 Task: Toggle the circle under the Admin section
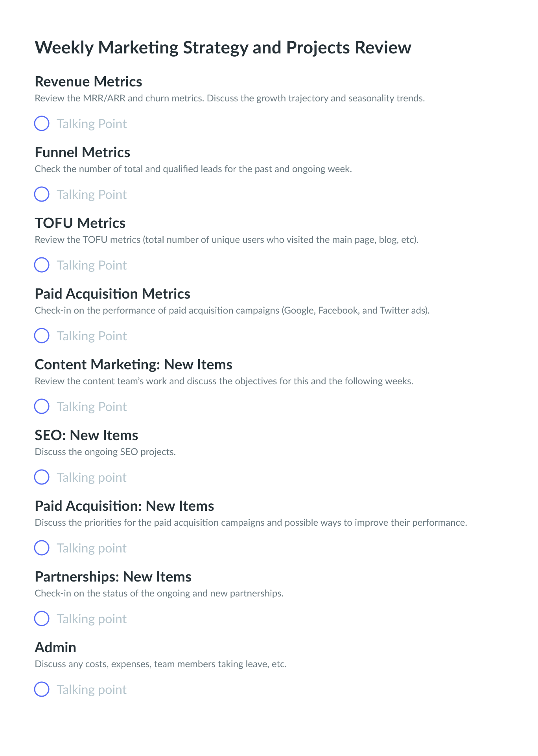pos(42,689)
